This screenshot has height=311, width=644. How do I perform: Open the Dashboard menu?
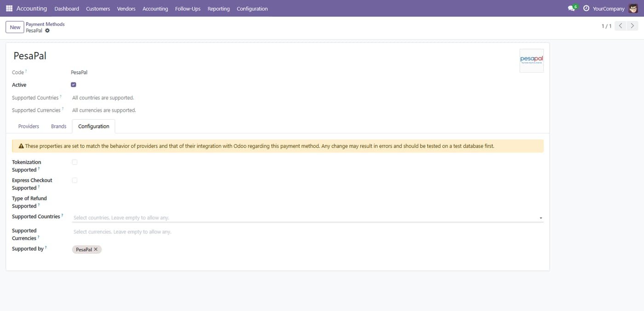tap(67, 9)
